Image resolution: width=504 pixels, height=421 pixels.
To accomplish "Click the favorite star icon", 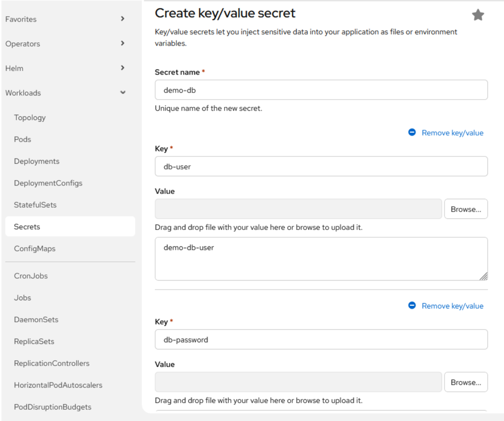I will click(478, 15).
